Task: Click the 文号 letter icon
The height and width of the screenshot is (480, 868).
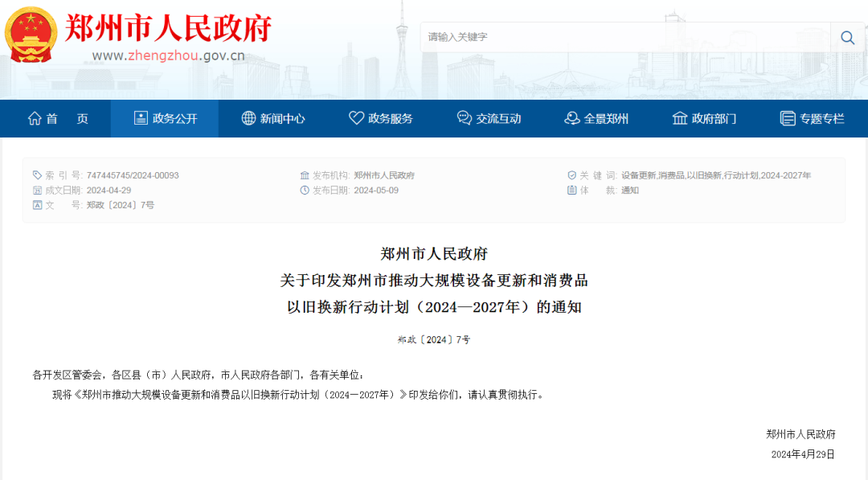Action: coord(37,205)
